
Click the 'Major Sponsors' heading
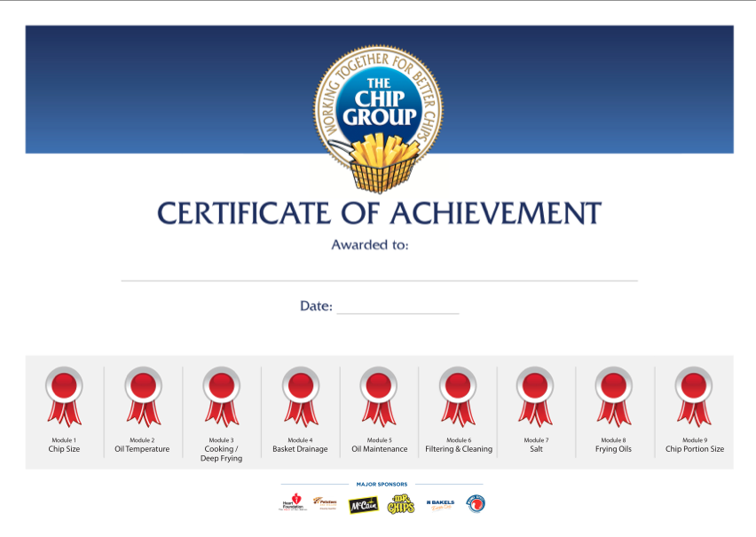(x=382, y=484)
